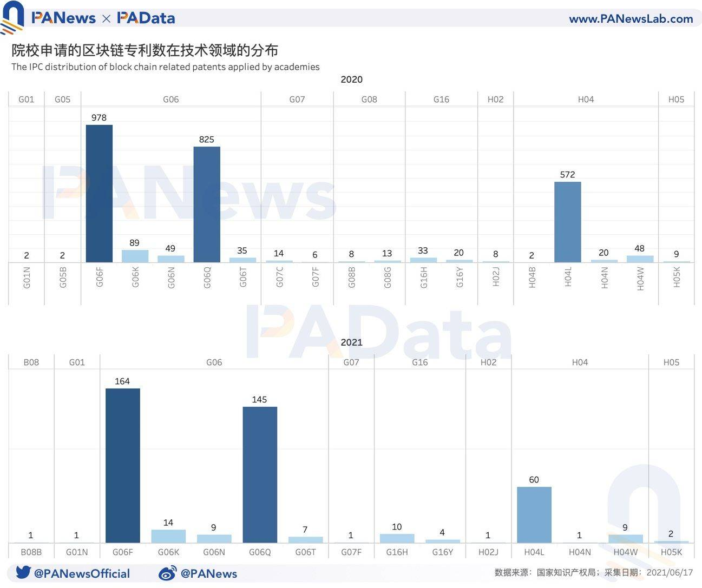Click the G08 group header in 2020 chart

[369, 99]
